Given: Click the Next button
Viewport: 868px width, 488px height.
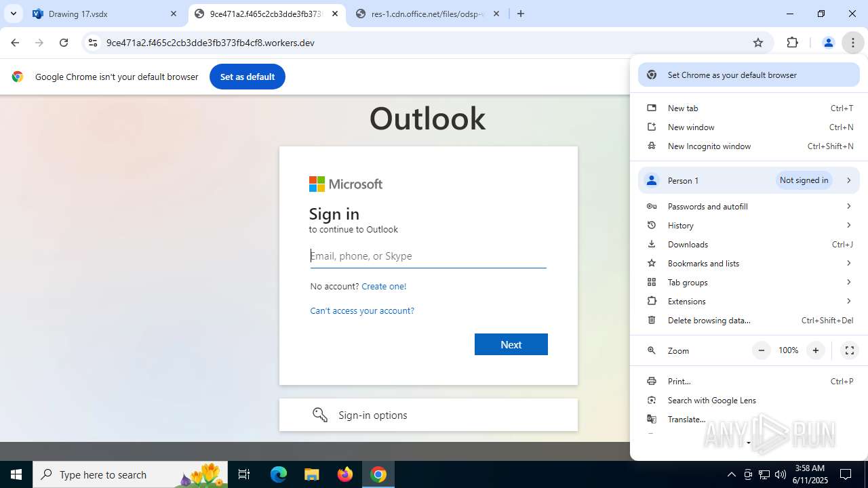Looking at the screenshot, I should pyautogui.click(x=511, y=344).
